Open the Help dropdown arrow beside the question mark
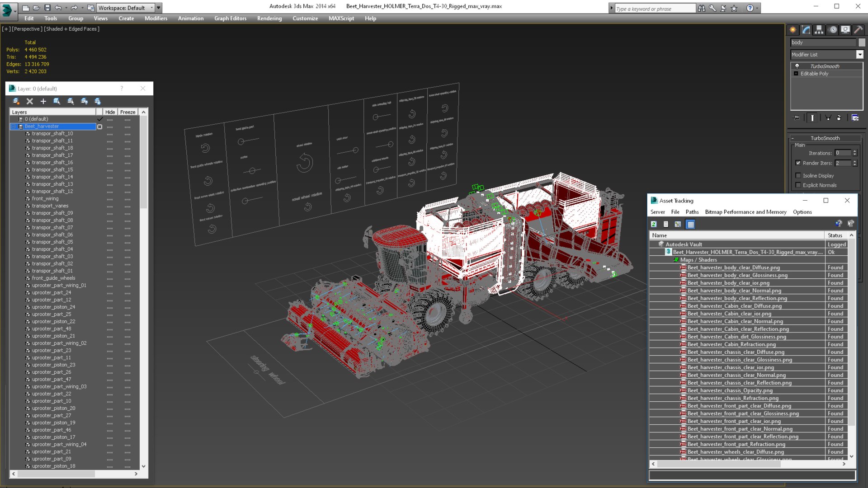 757,8
